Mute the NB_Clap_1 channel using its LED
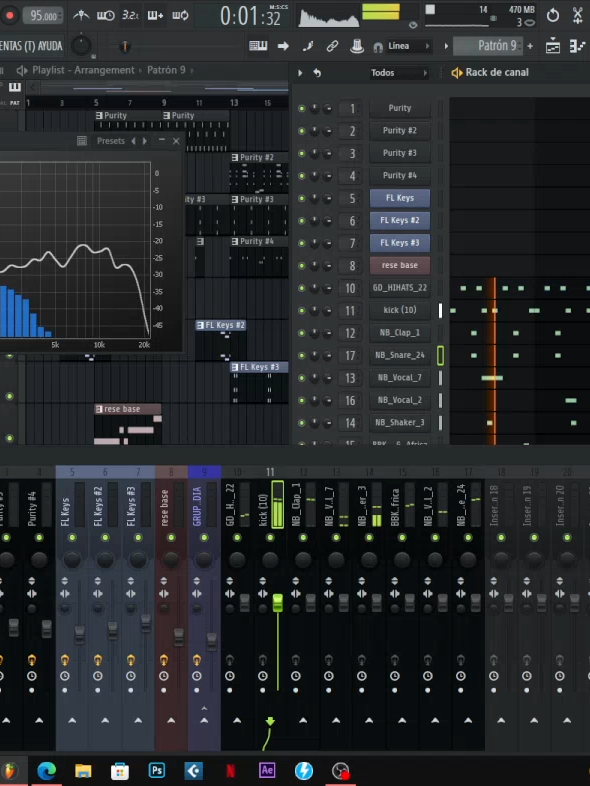 [302, 333]
